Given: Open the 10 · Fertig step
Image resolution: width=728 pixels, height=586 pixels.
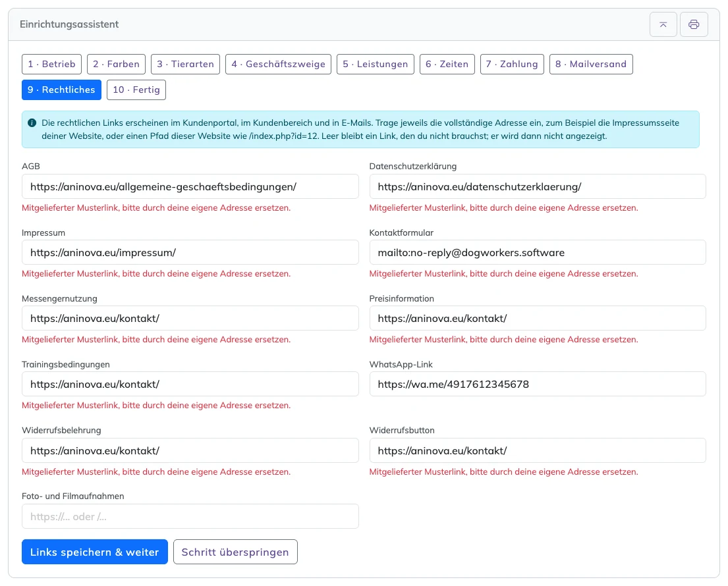Looking at the screenshot, I should pos(136,90).
